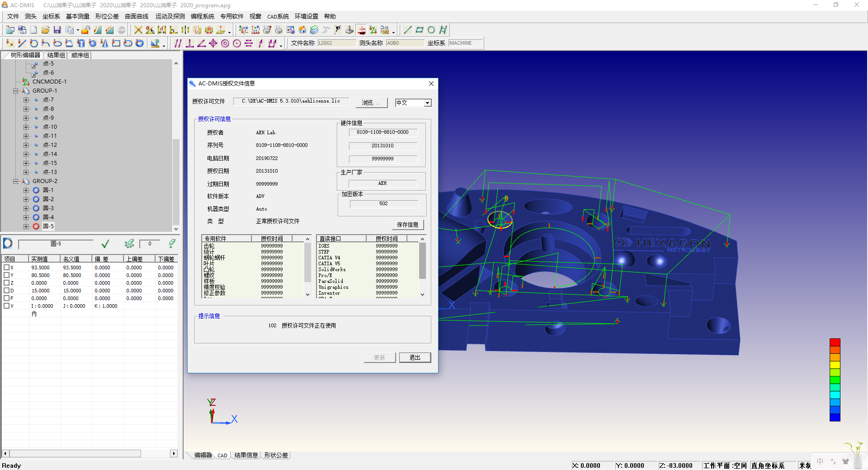Open the 文件 menu

point(13,16)
